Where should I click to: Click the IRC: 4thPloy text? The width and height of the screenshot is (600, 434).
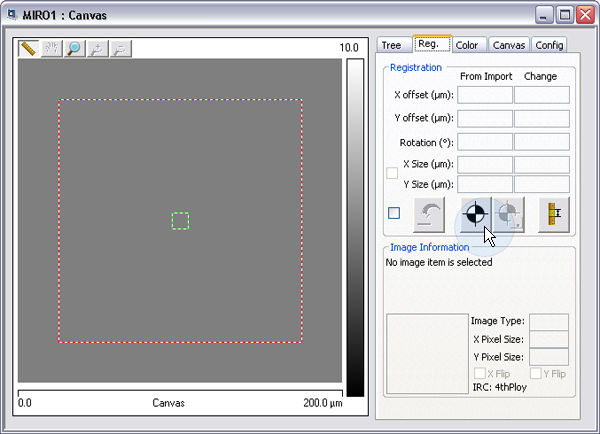point(500,387)
